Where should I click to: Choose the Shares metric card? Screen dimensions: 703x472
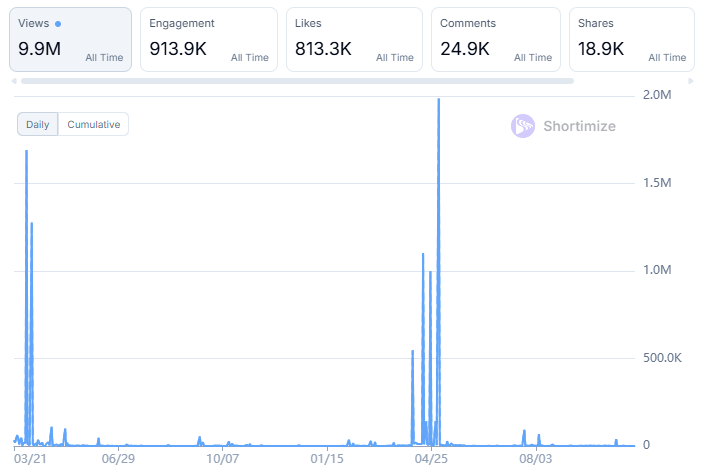pos(632,40)
